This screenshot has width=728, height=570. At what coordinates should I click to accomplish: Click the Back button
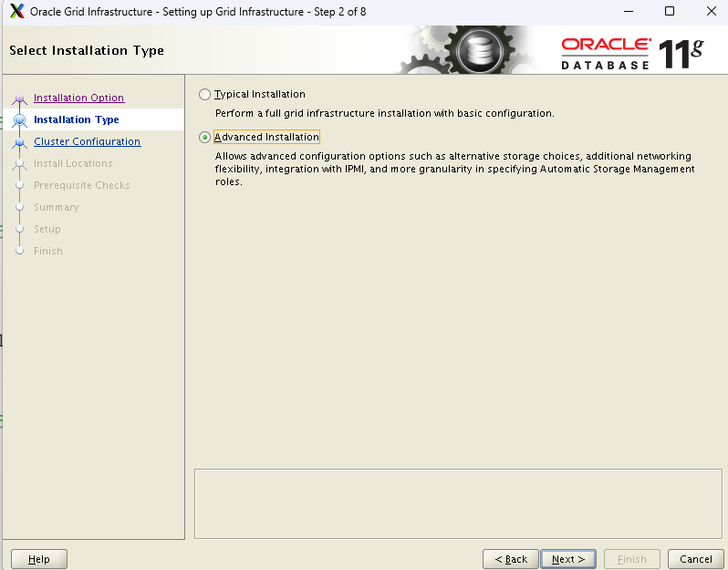(x=511, y=559)
